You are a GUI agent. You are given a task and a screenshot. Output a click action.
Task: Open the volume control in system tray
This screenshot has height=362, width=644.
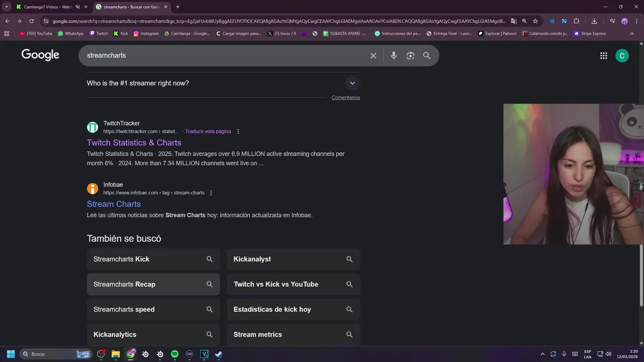click(608, 354)
